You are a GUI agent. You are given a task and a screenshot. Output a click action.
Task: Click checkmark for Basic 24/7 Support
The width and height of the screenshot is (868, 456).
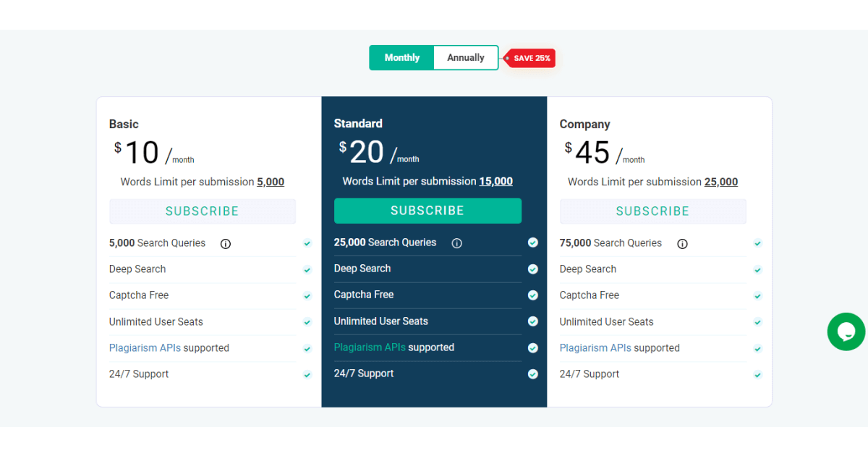(x=307, y=375)
